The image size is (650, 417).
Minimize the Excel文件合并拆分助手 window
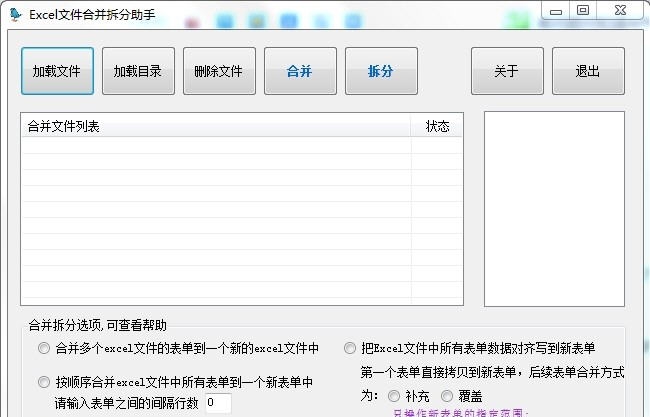pos(556,11)
